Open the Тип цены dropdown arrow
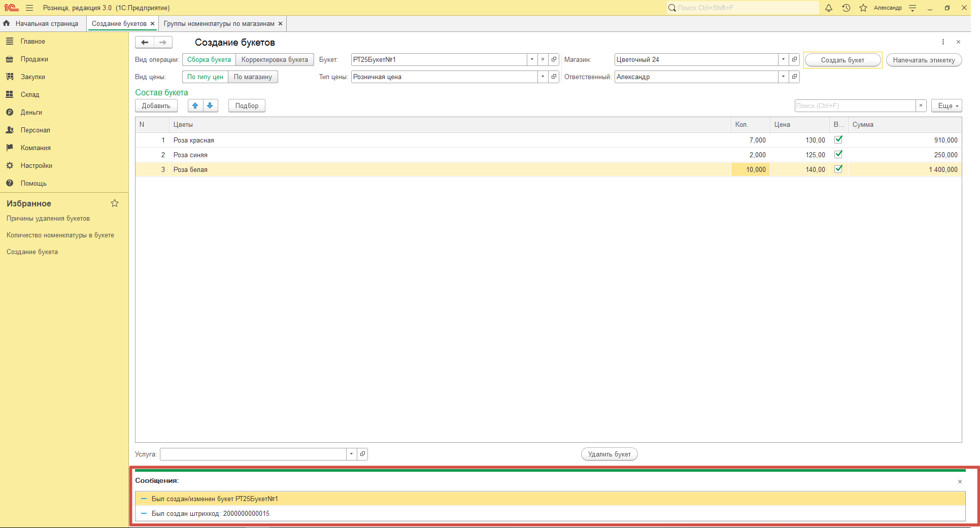 tap(543, 77)
